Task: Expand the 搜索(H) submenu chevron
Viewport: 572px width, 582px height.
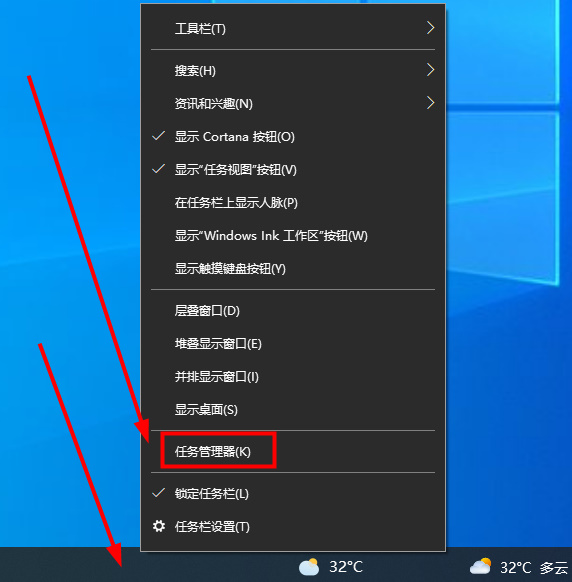Action: 430,70
